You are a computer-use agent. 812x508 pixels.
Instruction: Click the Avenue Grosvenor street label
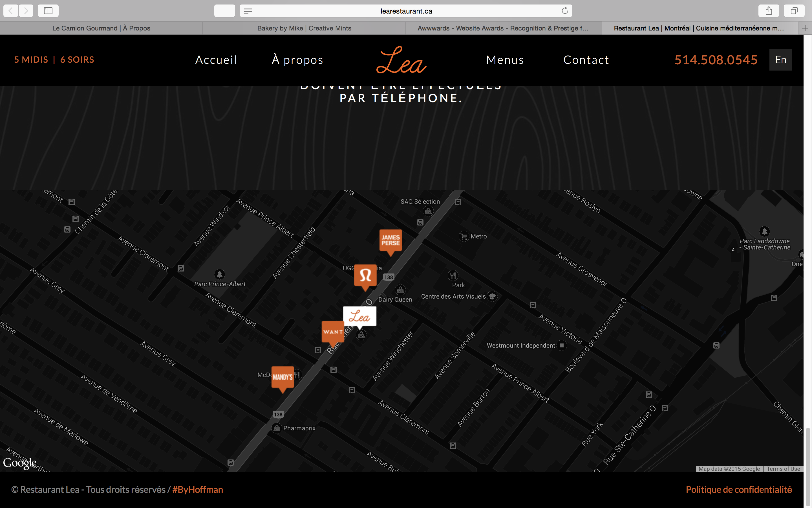(x=582, y=270)
